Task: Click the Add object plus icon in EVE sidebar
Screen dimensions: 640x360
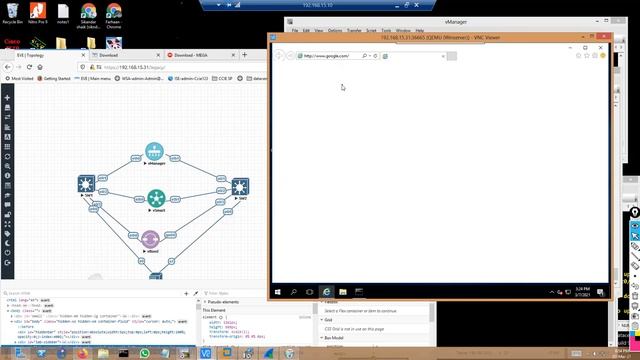Action: [x=7, y=98]
